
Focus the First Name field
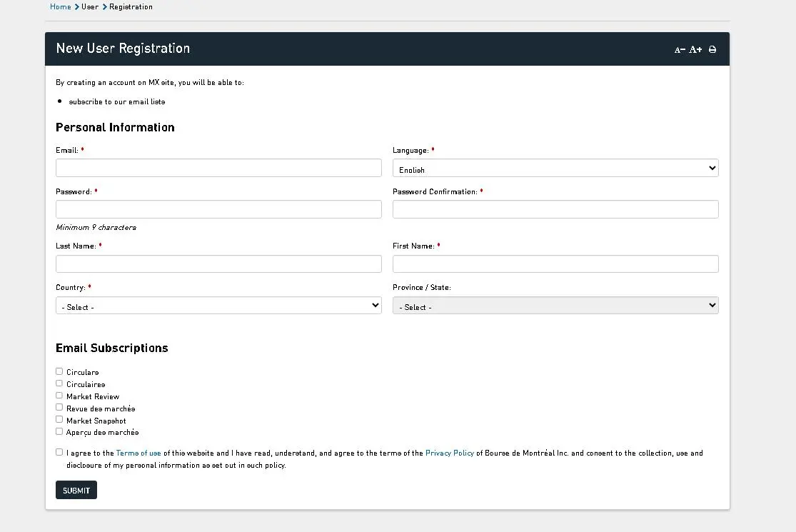555,264
